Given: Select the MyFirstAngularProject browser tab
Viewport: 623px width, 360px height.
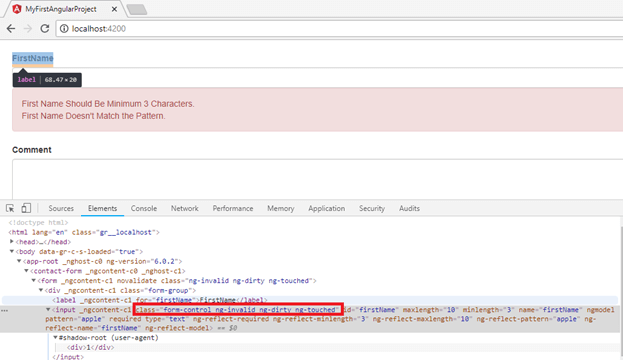Looking at the screenshot, I should point(66,9).
